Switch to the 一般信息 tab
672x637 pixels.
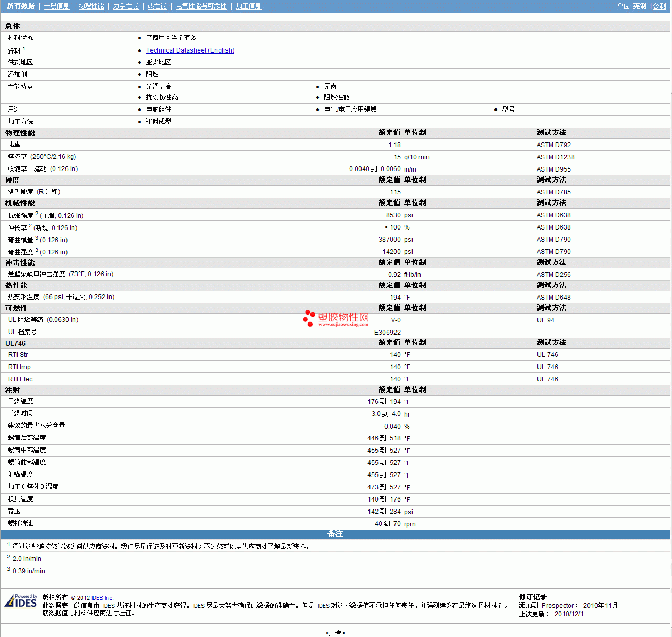(x=56, y=6)
